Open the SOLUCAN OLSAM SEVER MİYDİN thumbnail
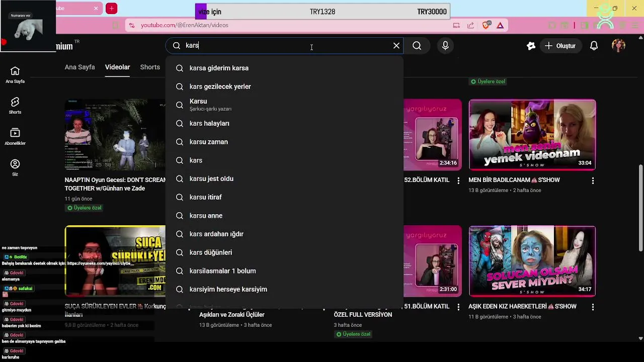 (532, 261)
